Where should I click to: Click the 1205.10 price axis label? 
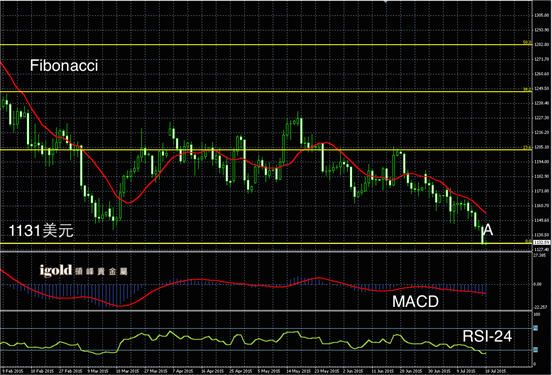tap(542, 147)
